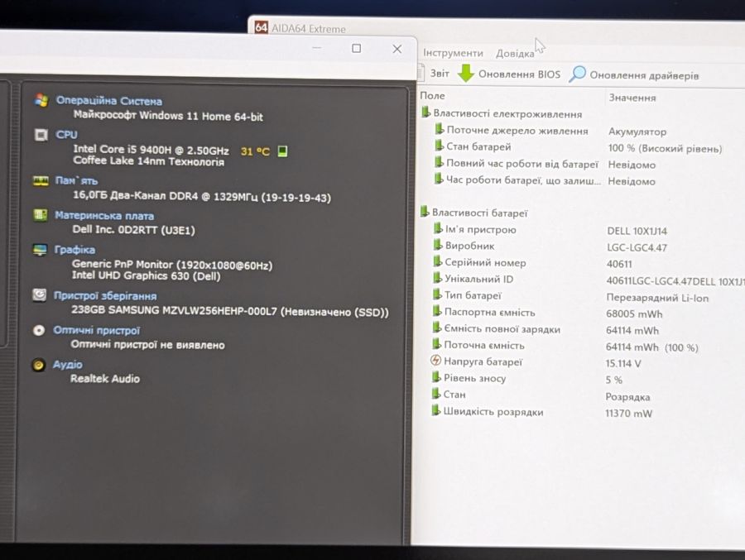Click the Операційна Система heading link
745x560 pixels.
[x=108, y=101]
